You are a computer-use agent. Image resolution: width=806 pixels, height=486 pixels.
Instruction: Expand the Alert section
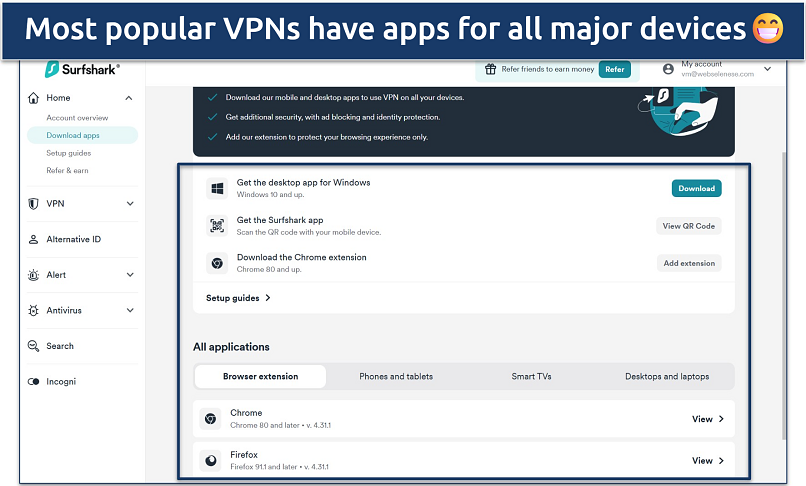click(129, 275)
